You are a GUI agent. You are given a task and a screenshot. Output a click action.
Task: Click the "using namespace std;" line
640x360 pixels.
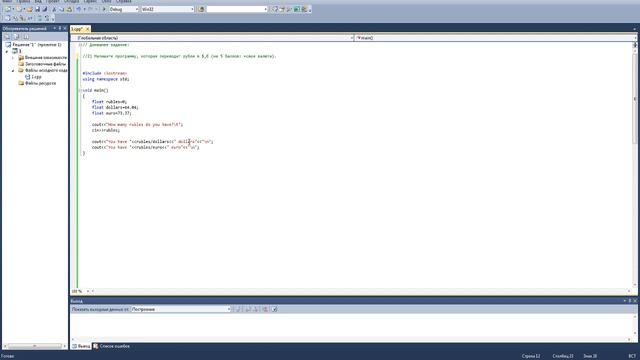tap(106, 79)
